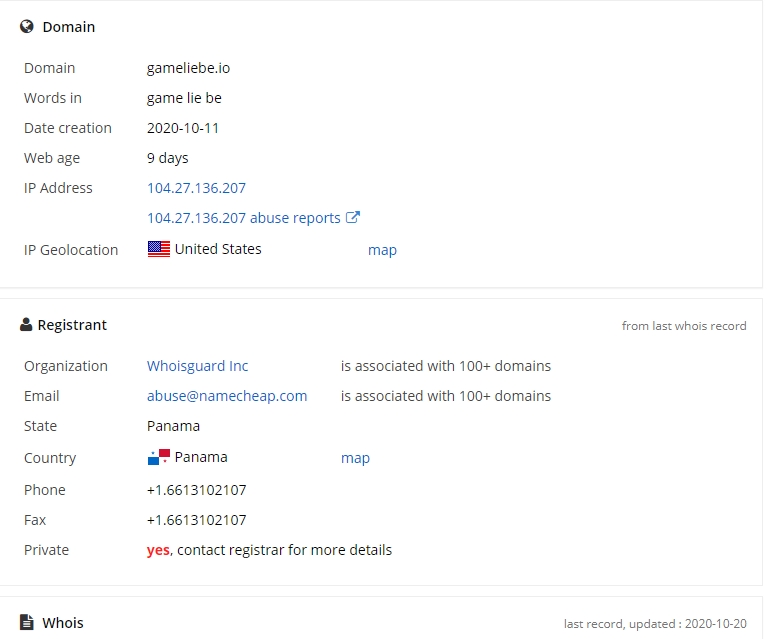
Task: Click the phone number +1.6613102107 under Phone
Action: pos(197,490)
